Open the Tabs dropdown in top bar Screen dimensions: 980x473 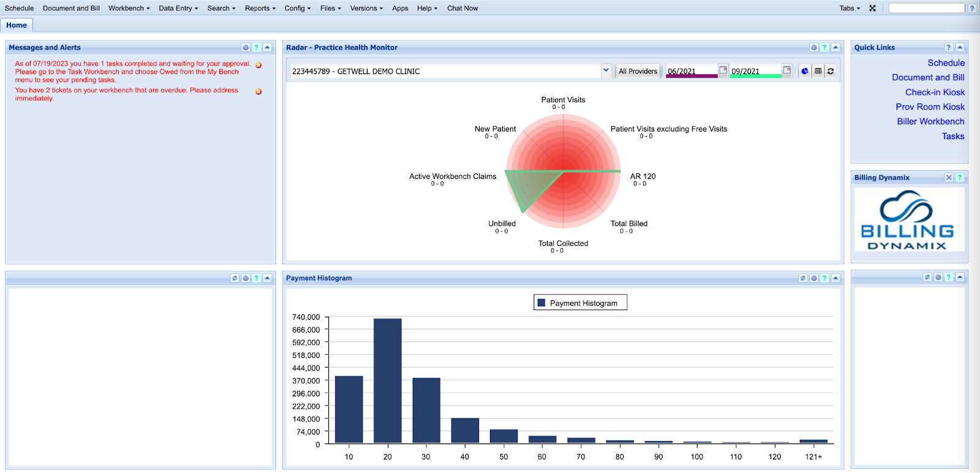[x=850, y=8]
